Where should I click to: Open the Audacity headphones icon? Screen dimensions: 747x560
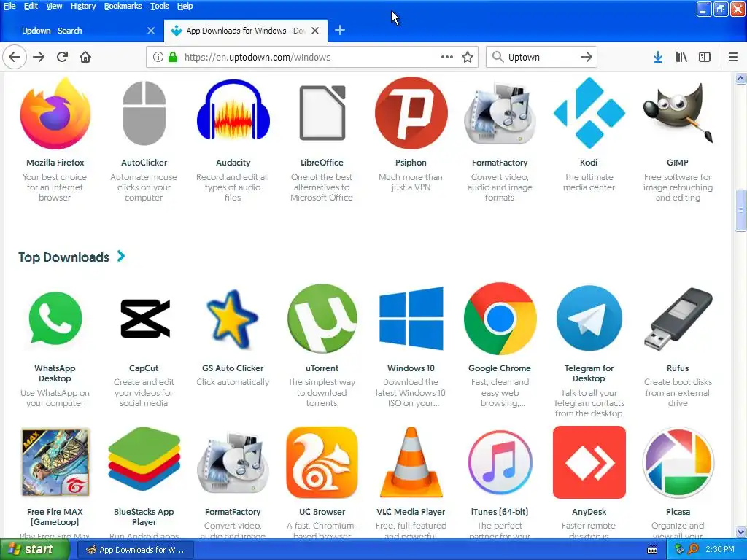(x=233, y=111)
